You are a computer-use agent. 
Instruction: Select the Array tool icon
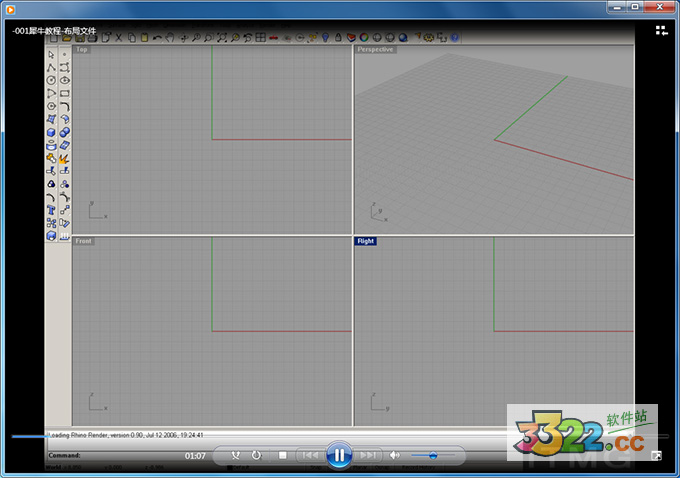[51, 223]
